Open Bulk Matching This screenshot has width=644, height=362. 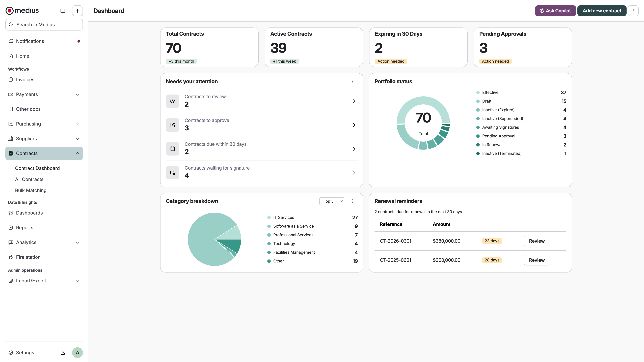31,190
